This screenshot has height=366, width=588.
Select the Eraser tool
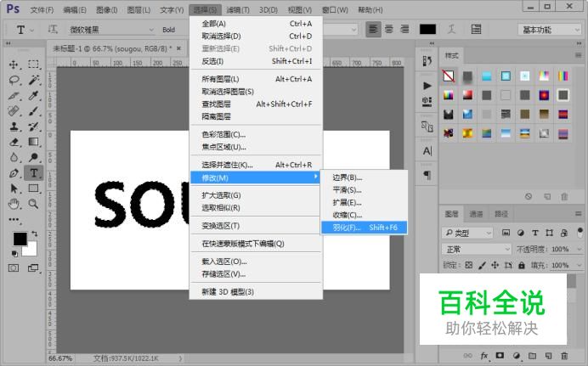coord(14,142)
